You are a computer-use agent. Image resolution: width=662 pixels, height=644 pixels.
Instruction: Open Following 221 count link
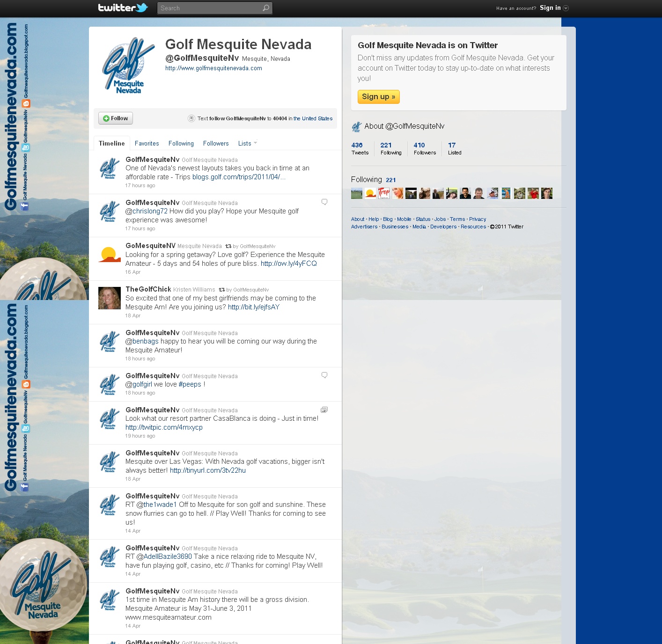[x=390, y=180]
